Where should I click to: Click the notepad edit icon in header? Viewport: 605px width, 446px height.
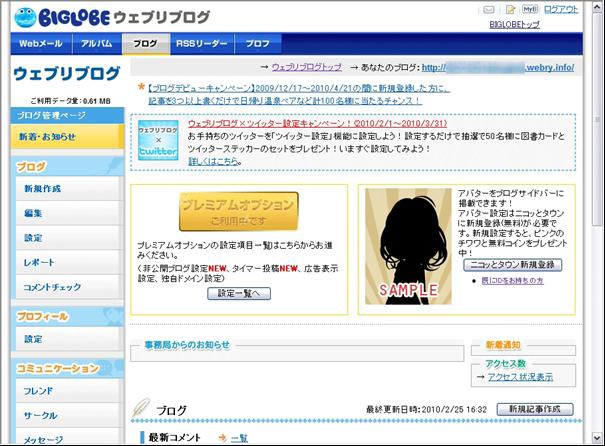510,9
